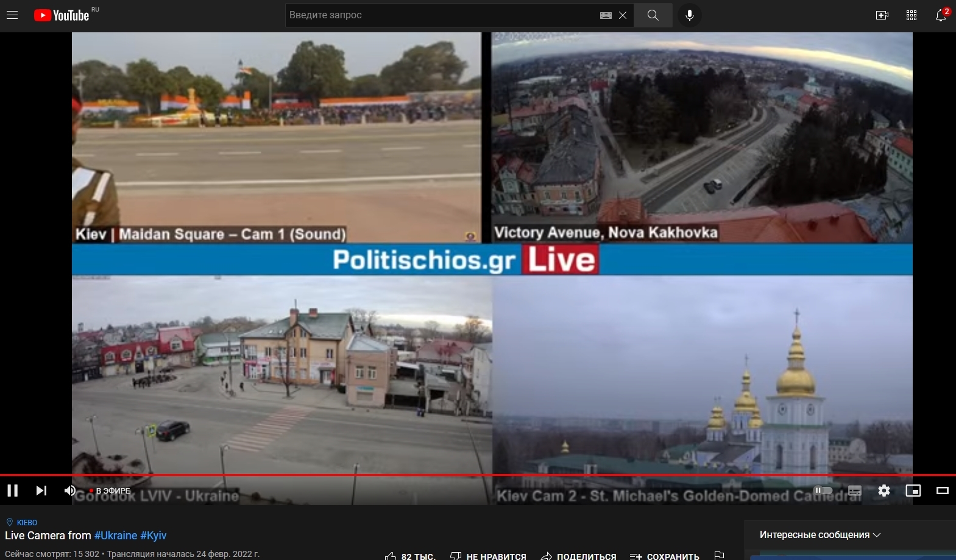The width and height of the screenshot is (956, 560).
Task: Open notifications bell
Action: [941, 15]
